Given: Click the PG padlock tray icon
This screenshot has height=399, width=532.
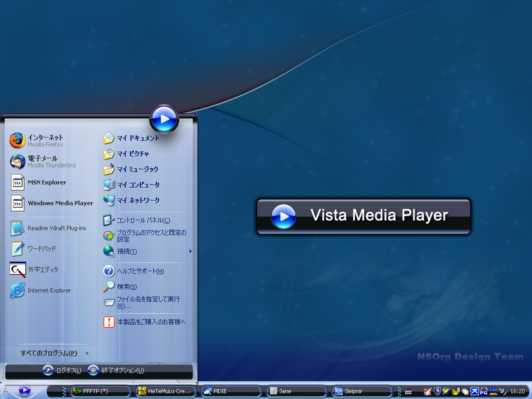Looking at the screenshot, I should coord(484,392).
